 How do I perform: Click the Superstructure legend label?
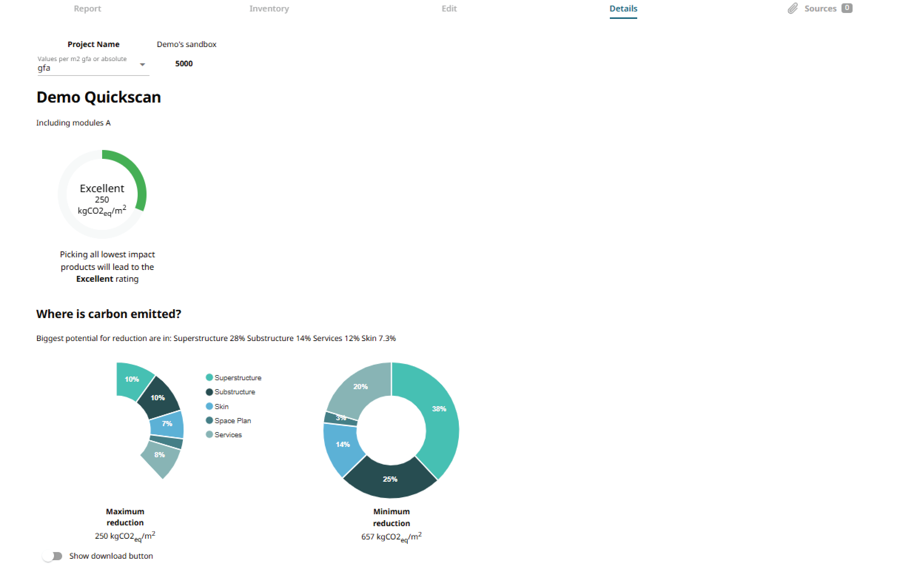tap(238, 378)
